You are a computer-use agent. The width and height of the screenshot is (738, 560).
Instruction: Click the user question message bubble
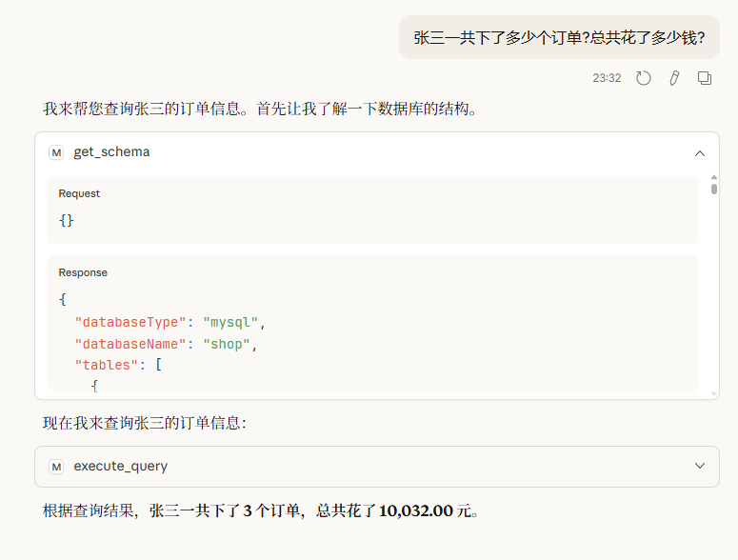pos(559,37)
